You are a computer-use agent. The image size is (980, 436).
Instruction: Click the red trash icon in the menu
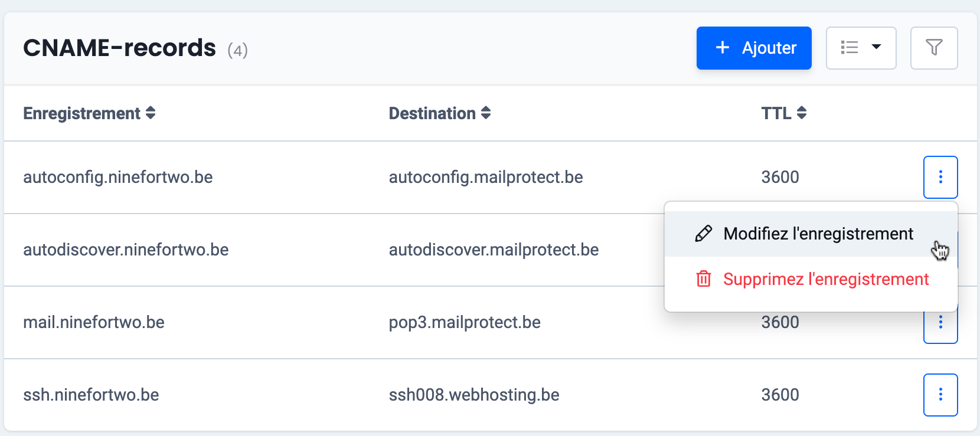click(703, 279)
